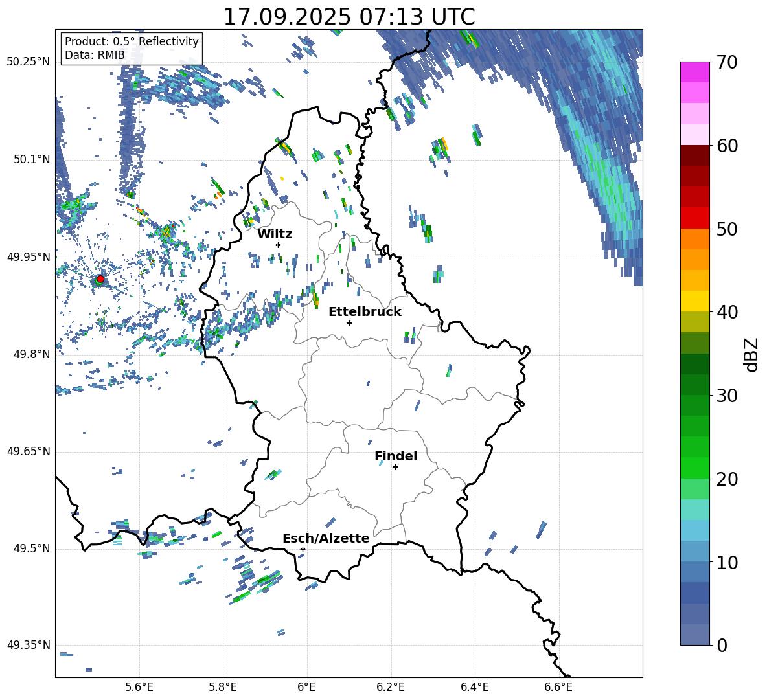Pick the magenta swatch near 70 dBZ
The image size is (767, 700).
[695, 73]
